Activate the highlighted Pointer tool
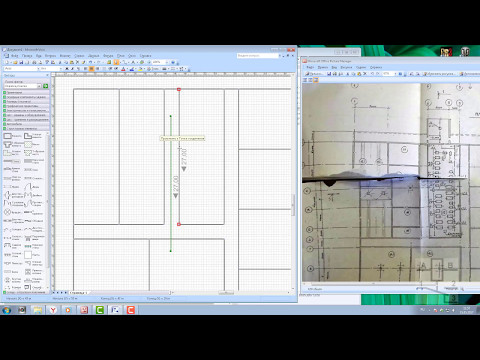This screenshot has width=480, height=360. [x=116, y=62]
